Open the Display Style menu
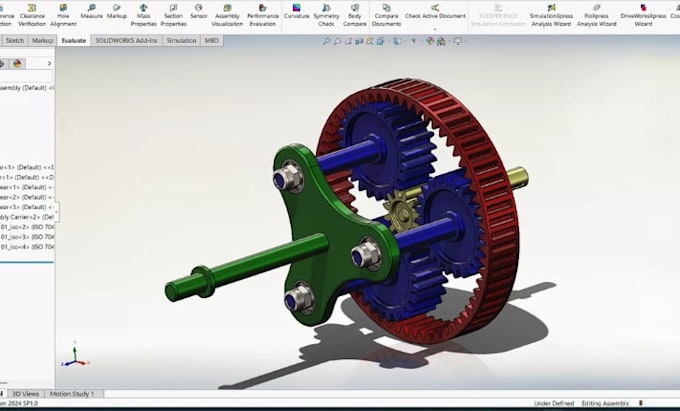The width and height of the screenshot is (680, 411). tap(397, 41)
